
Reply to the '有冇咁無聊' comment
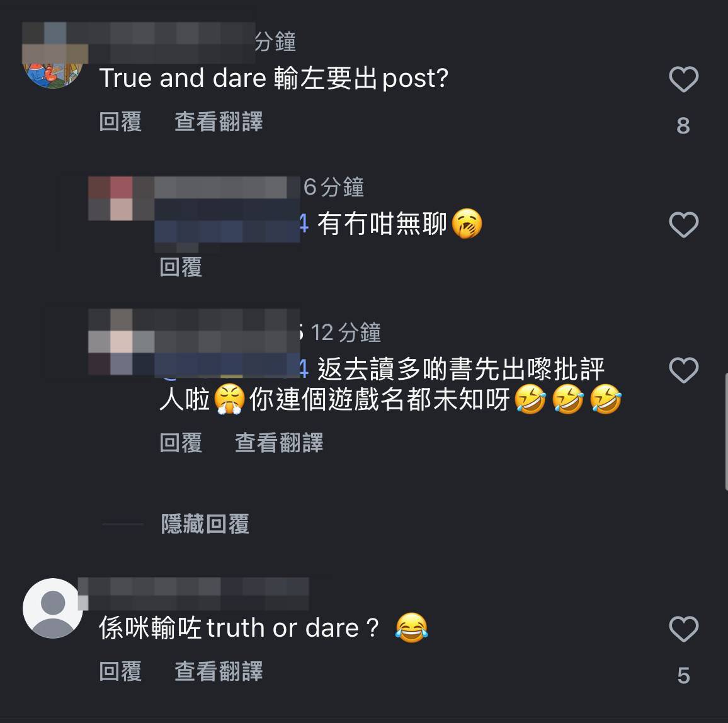coord(181,267)
